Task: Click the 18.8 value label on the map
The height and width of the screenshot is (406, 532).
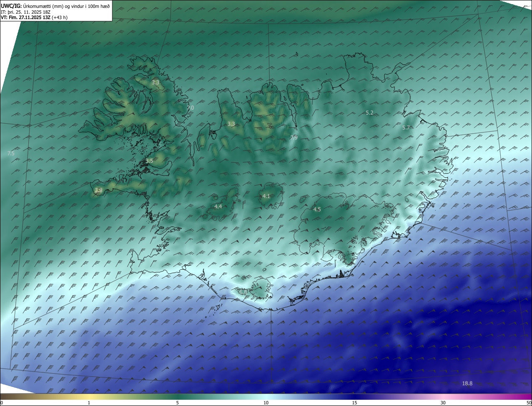Action: 467,383
